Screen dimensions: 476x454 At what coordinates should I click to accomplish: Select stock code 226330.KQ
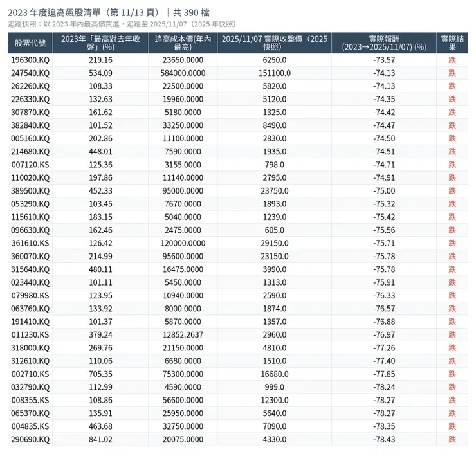click(30, 99)
